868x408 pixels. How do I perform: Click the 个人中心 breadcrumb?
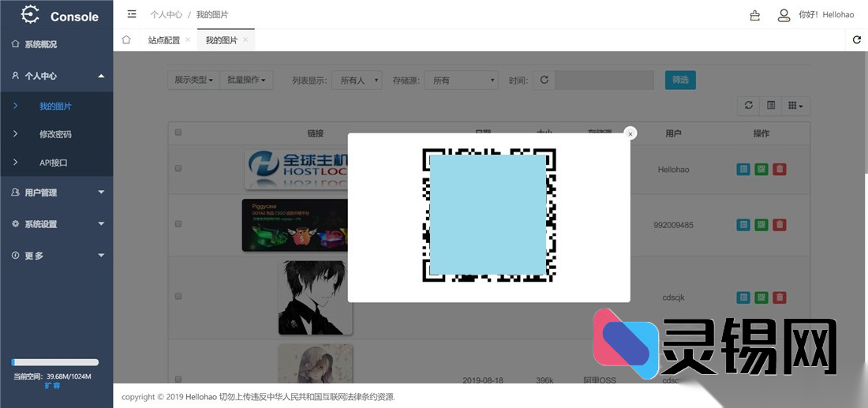point(166,15)
